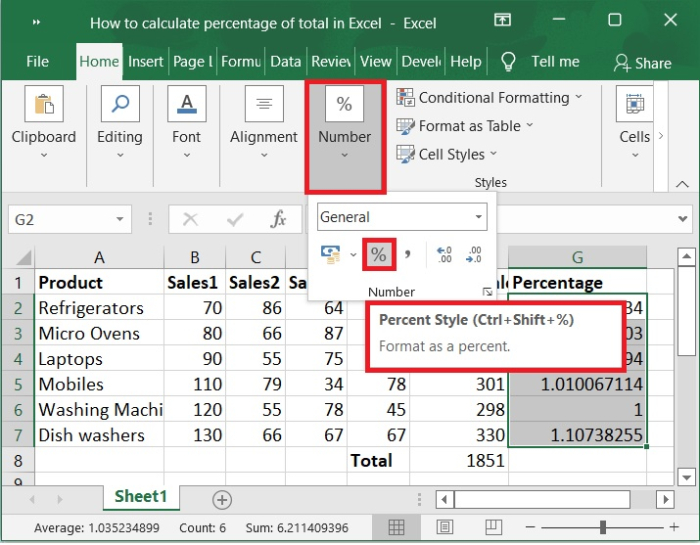The height and width of the screenshot is (545, 700).
Task: Select column B header
Action: pos(195,257)
